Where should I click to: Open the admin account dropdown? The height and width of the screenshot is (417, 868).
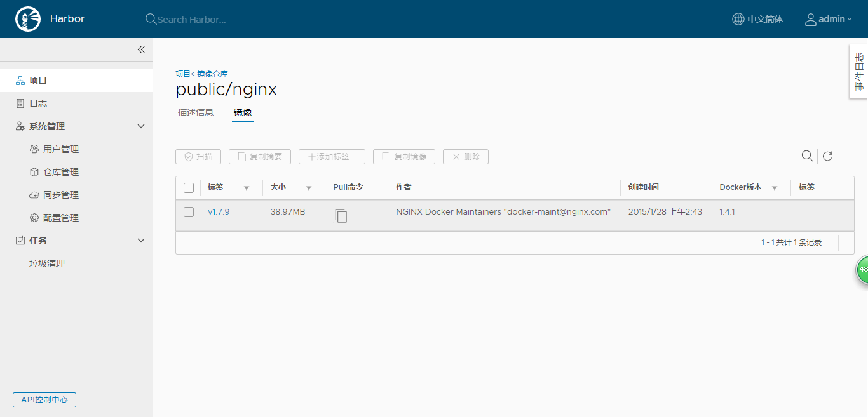(x=829, y=19)
